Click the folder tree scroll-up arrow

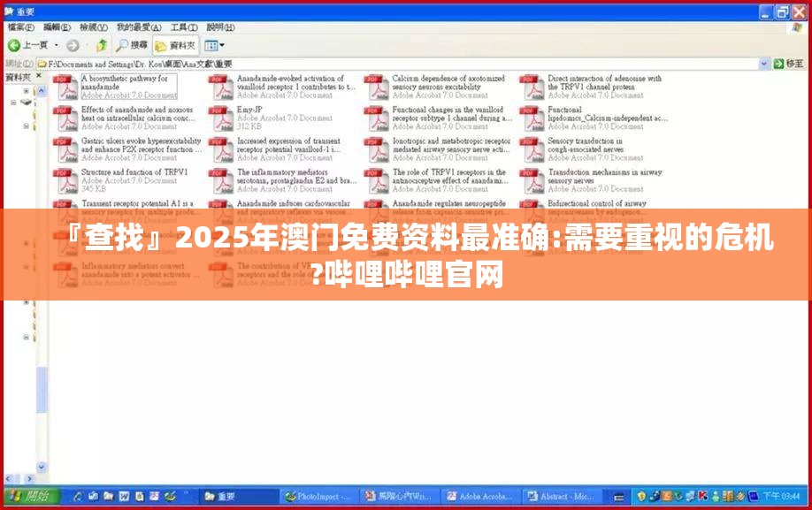[x=42, y=90]
